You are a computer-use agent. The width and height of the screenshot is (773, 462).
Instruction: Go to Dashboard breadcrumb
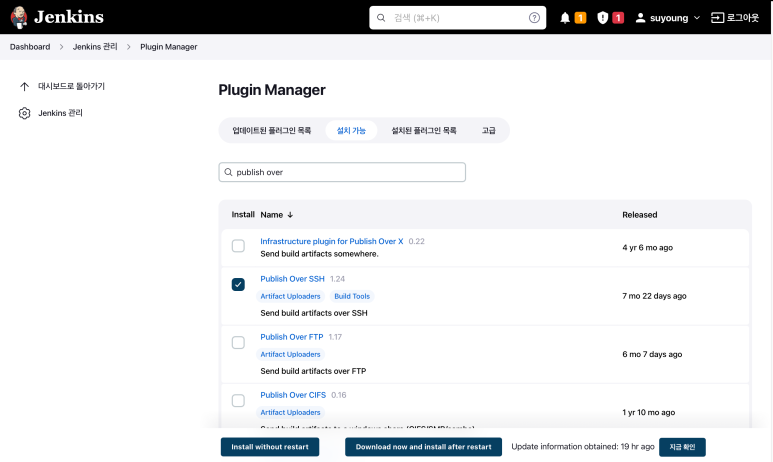(30, 47)
